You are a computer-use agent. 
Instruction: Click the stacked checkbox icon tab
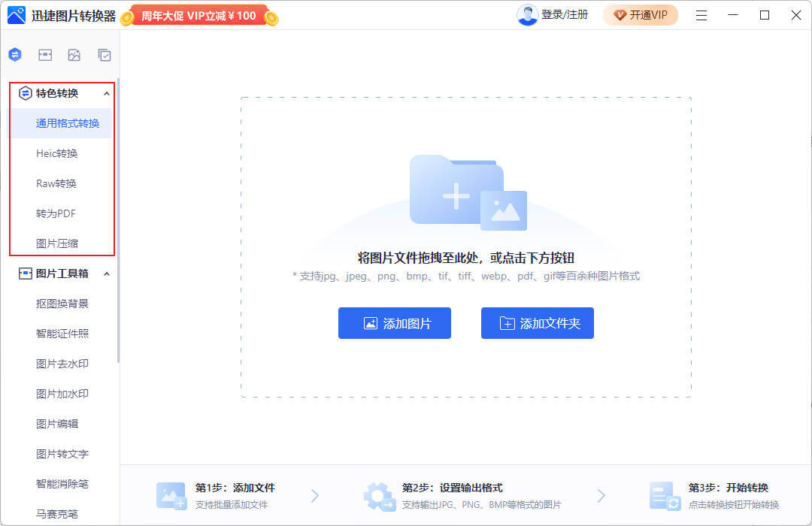(105, 55)
